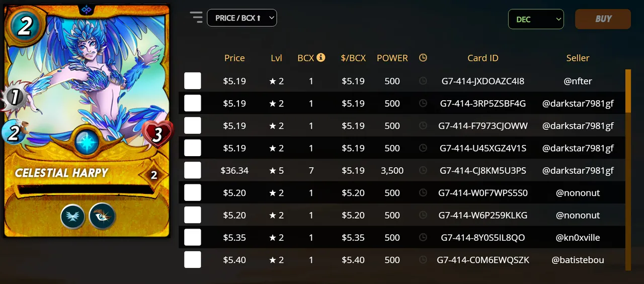Open the PRICE / BCX sort dropdown
This screenshot has height=284, width=644.
pyautogui.click(x=242, y=18)
